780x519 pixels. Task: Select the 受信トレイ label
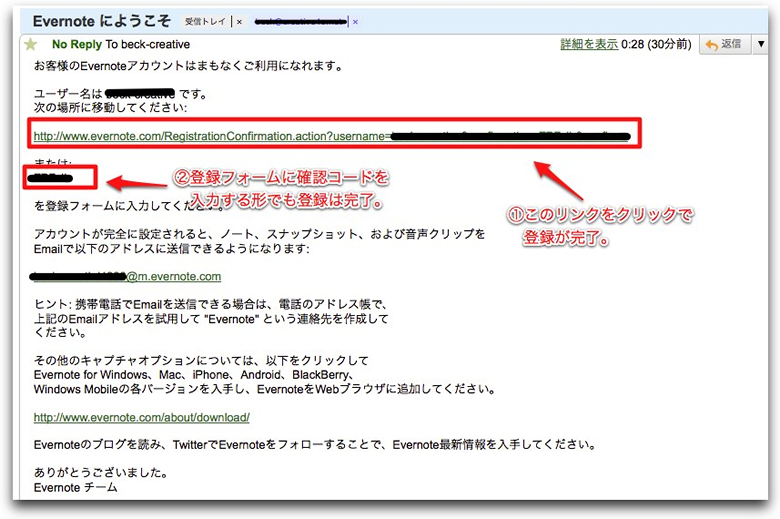point(205,21)
